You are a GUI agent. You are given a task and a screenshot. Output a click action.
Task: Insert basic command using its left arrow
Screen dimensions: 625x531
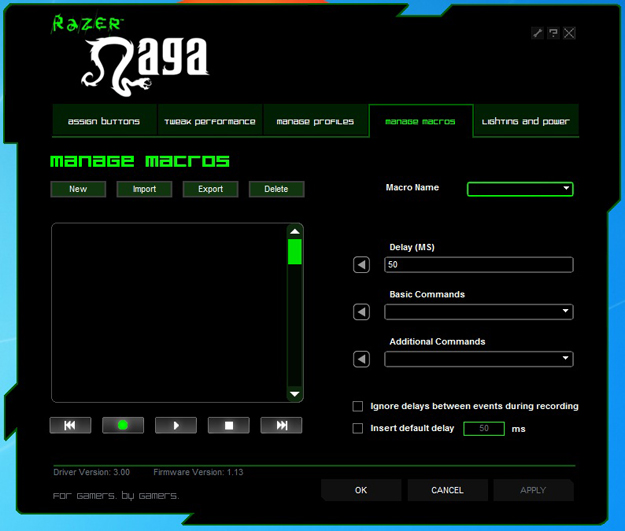pos(362,312)
